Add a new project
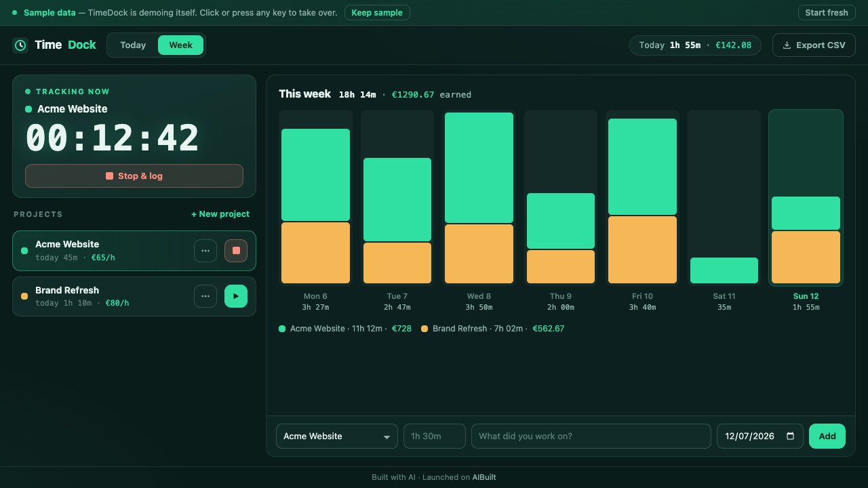This screenshot has width=868, height=488. [220, 214]
